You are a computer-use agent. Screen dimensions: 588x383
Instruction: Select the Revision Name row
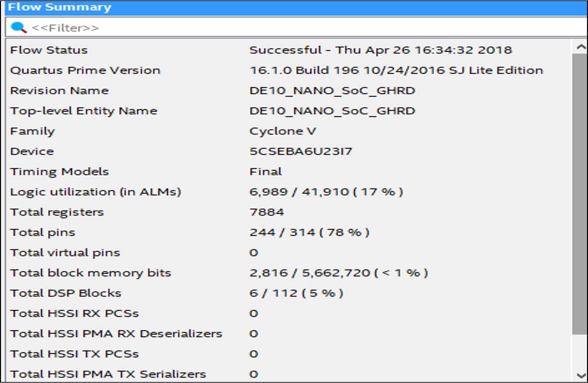[59, 91]
